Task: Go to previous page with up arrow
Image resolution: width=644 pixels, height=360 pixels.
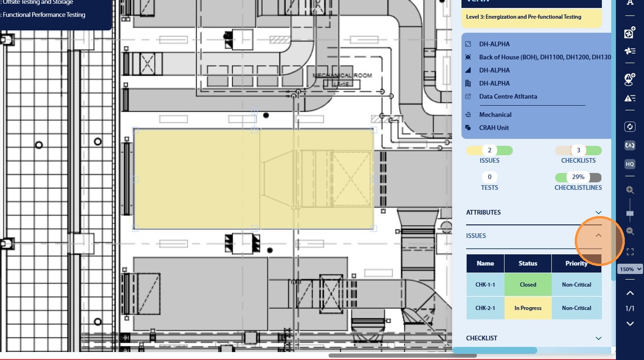Action: click(x=630, y=293)
